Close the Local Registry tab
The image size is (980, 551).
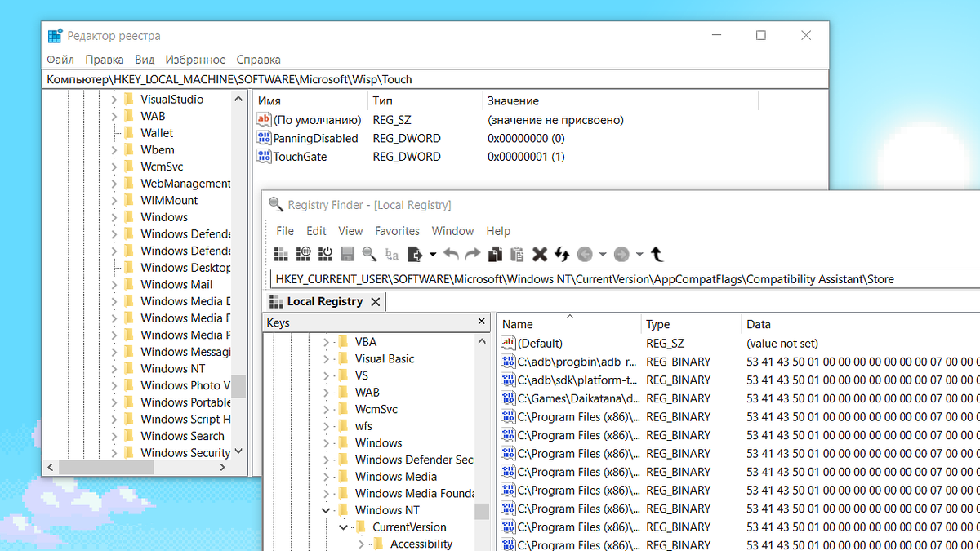pyautogui.click(x=376, y=302)
